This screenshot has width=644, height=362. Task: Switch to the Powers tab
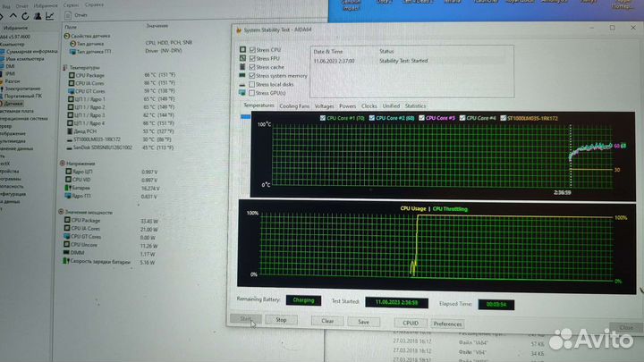click(x=347, y=105)
